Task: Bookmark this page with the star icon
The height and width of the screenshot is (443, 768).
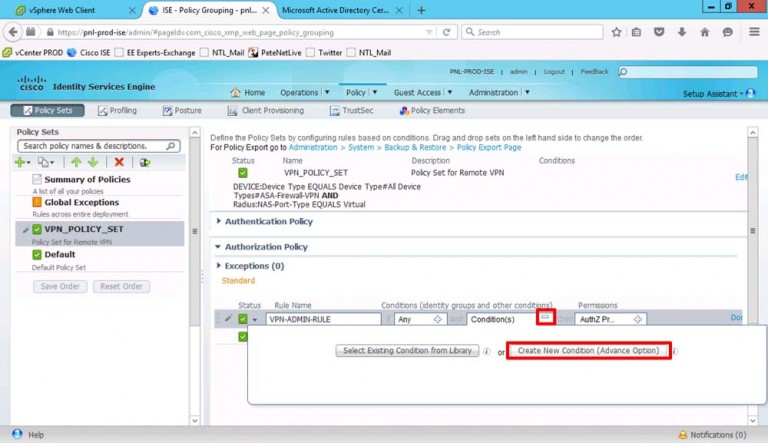Action: 616,32
